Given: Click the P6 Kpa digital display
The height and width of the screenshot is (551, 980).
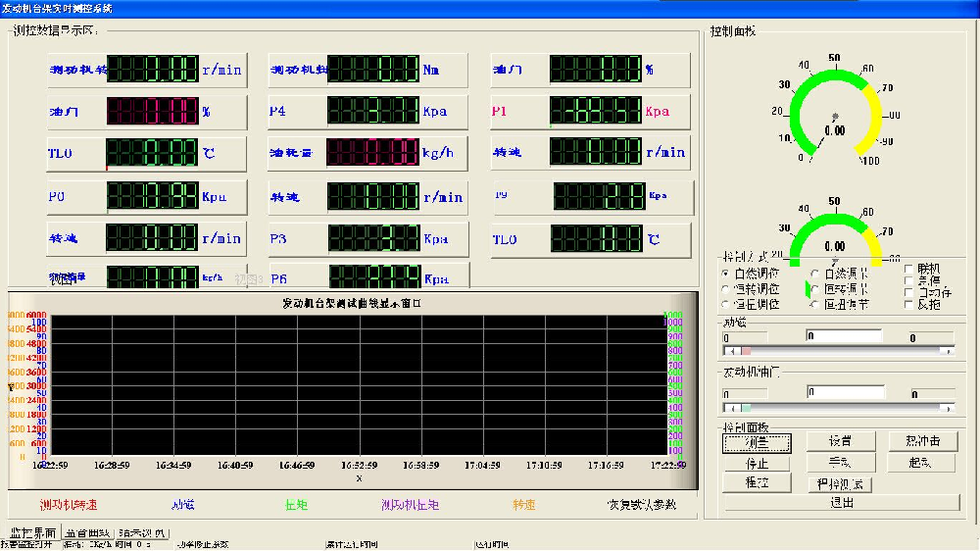Looking at the screenshot, I should pyautogui.click(x=374, y=276).
